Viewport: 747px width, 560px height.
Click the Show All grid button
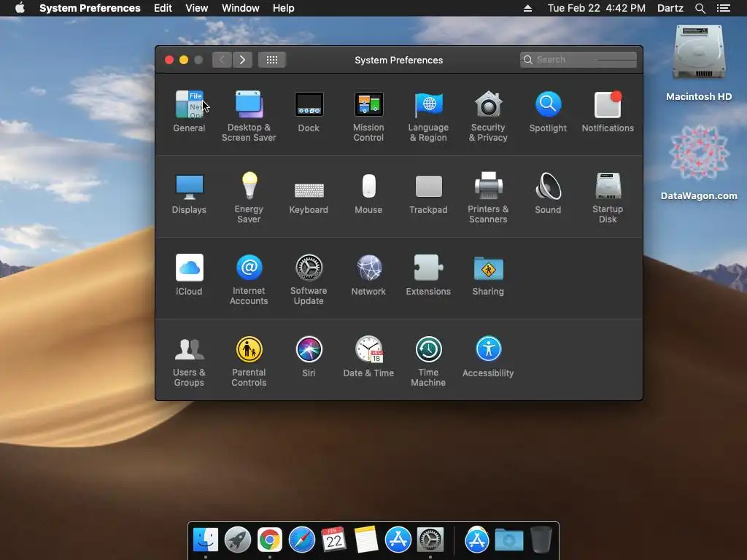[x=272, y=60]
